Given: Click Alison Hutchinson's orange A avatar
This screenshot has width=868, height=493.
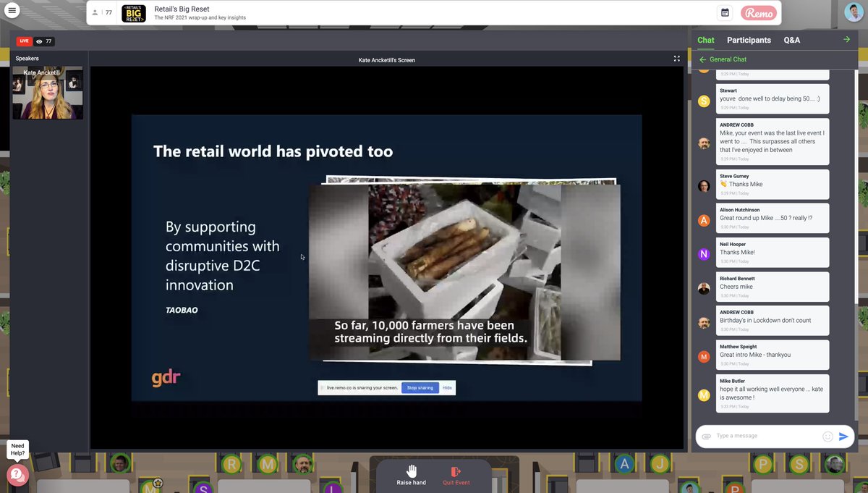Looking at the screenshot, I should pos(704,221).
